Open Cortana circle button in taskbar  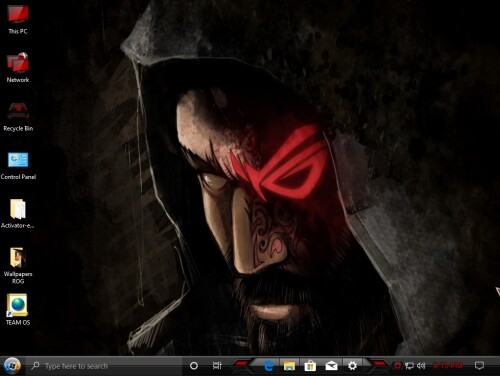pos(194,366)
